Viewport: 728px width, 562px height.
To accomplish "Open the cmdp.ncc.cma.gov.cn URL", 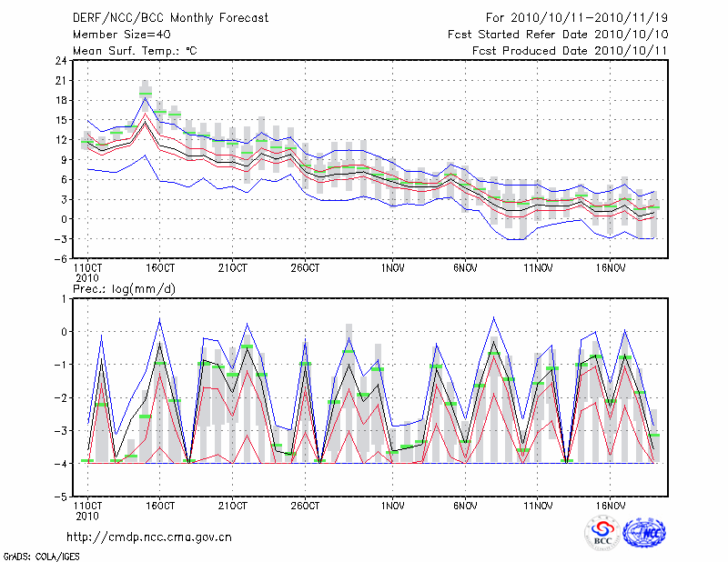I will [x=150, y=537].
